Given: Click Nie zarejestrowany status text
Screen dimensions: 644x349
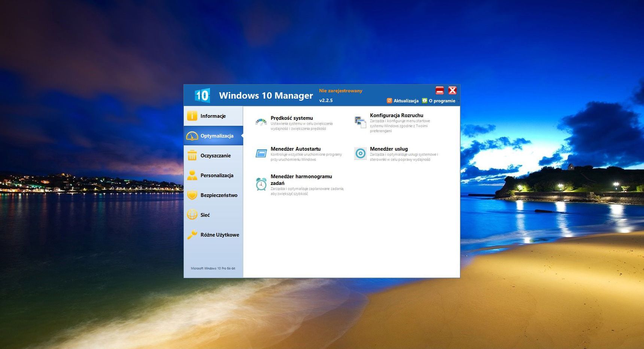Looking at the screenshot, I should click(341, 91).
